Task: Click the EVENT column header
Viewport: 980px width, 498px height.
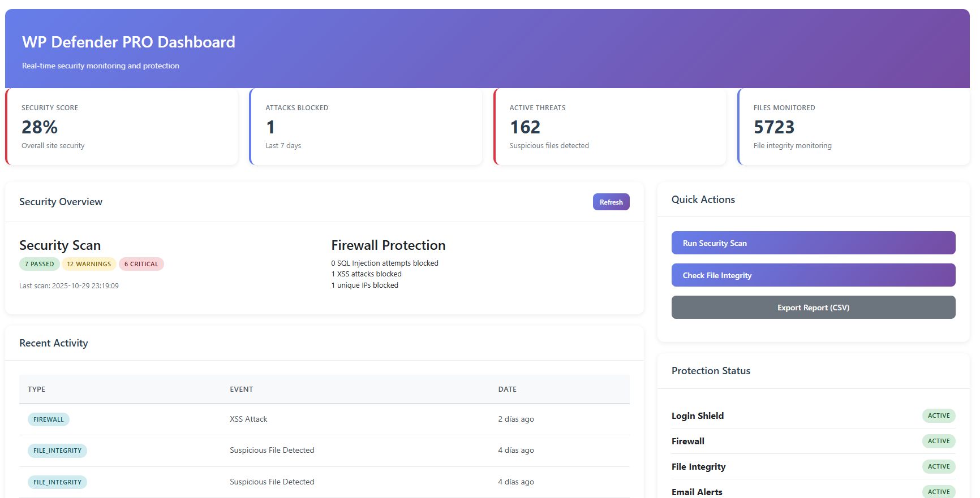Action: 242,389
